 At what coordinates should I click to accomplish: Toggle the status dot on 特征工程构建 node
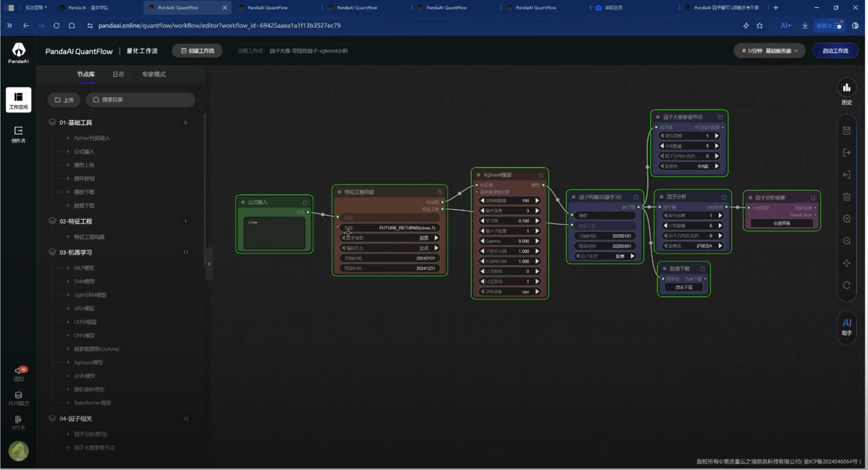click(339, 192)
